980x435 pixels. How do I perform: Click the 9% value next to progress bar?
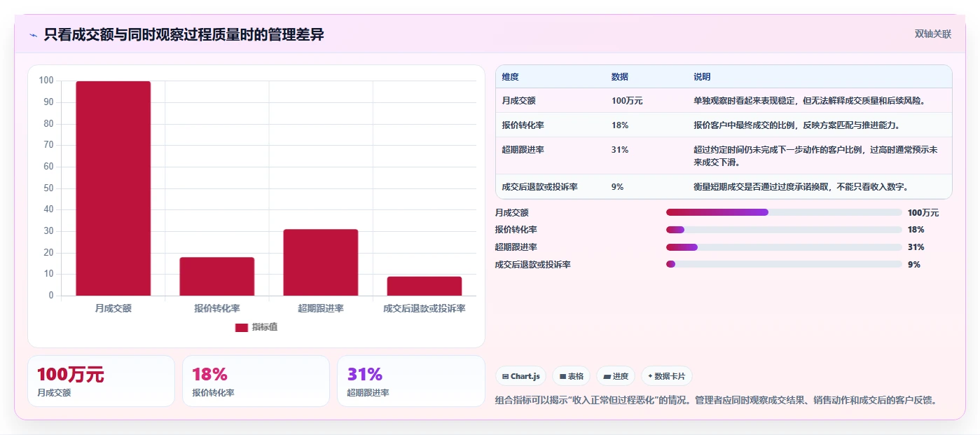914,265
